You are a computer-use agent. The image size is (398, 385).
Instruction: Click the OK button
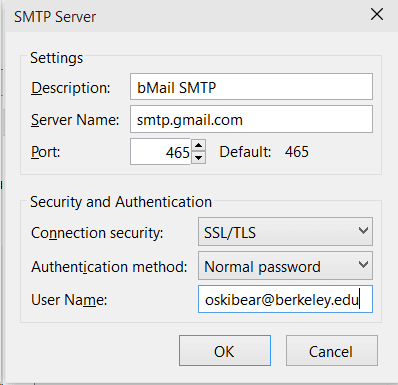pyautogui.click(x=225, y=350)
